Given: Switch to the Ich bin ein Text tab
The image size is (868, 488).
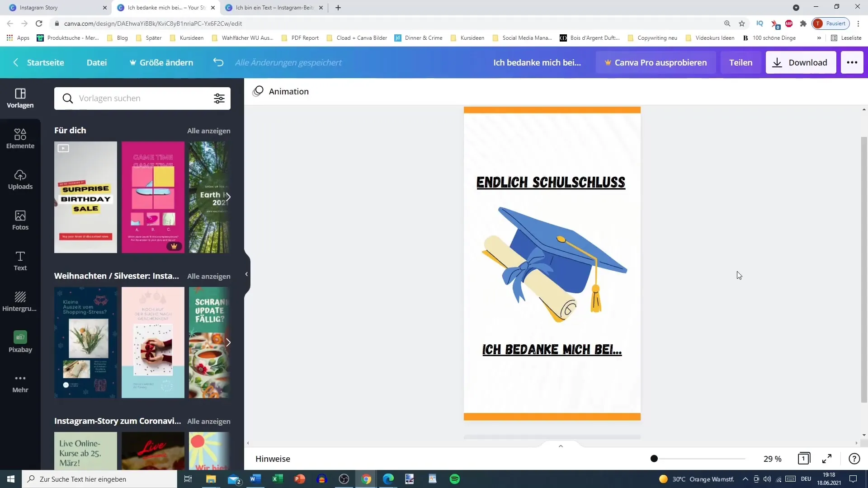Looking at the screenshot, I should tap(274, 8).
